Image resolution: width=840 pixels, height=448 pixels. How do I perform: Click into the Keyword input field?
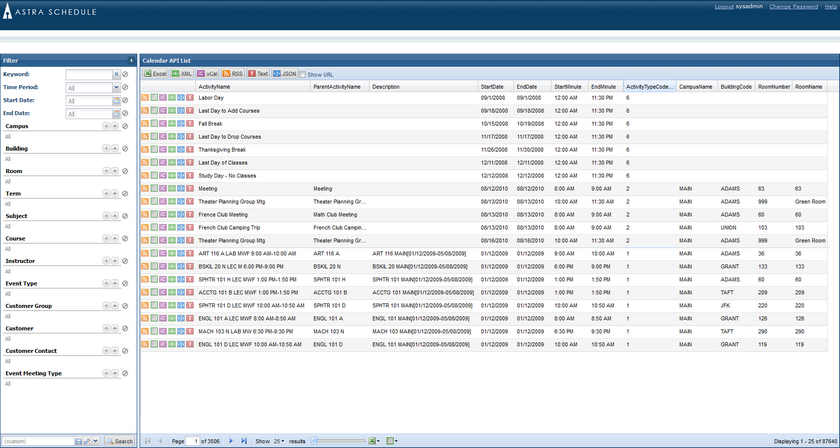[90, 74]
